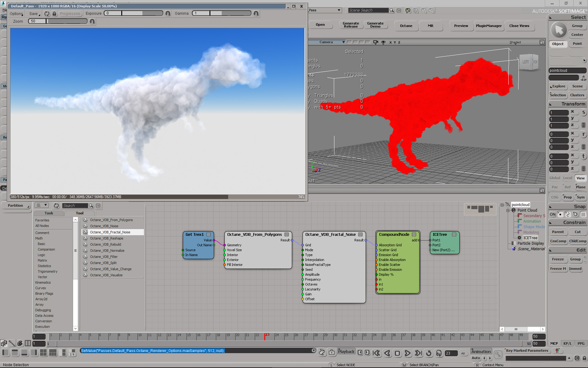Viewport: 588px width, 368px height.
Task: Toggle the render region lock icon
Action: [54, 14]
